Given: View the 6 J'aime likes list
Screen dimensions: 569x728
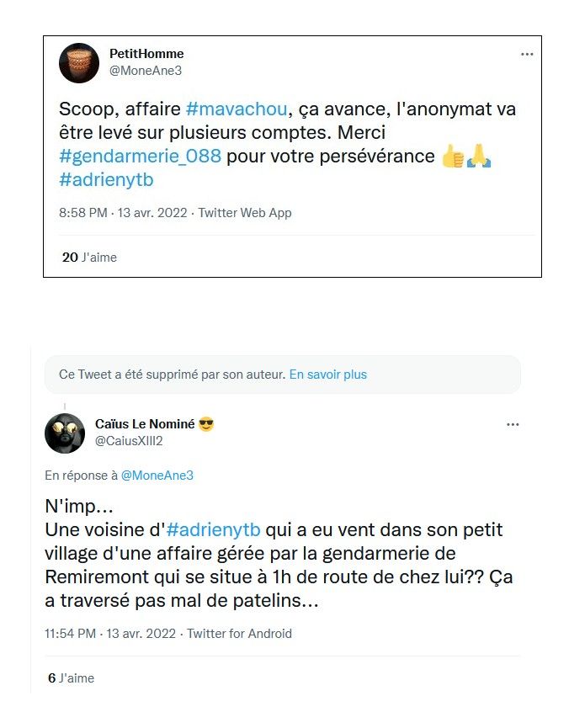Looking at the screenshot, I should point(72,678).
